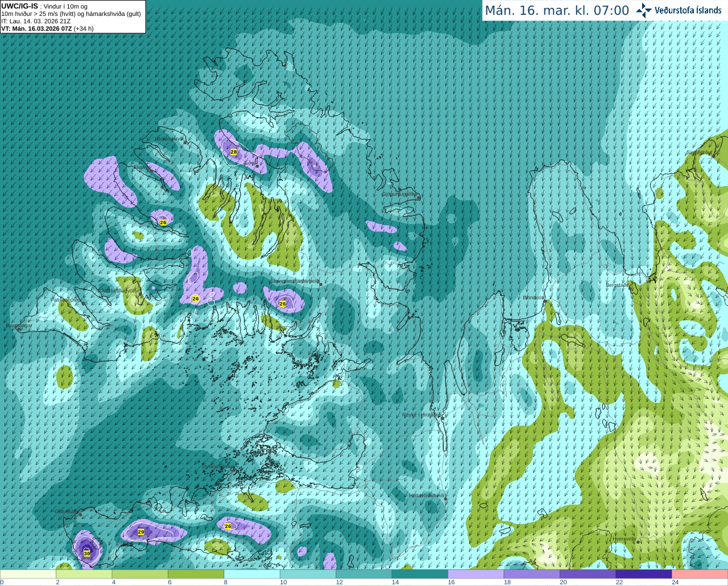
Task: Click the Æðey place label
Action: pyautogui.click(x=250, y=163)
